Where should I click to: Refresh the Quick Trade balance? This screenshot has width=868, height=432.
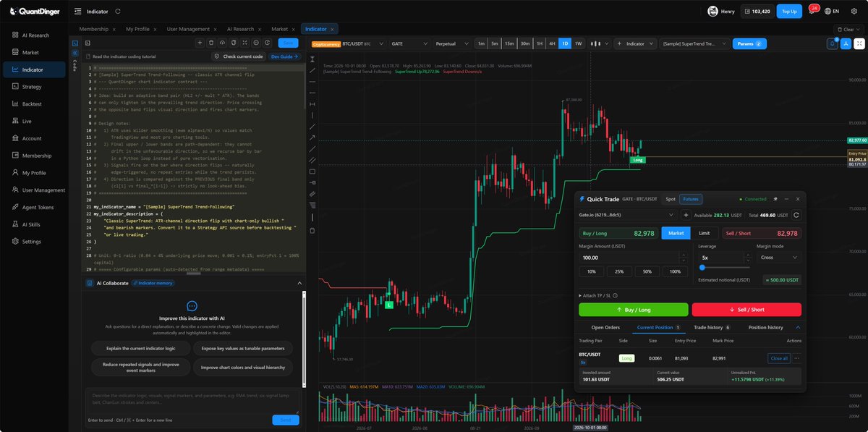click(796, 215)
